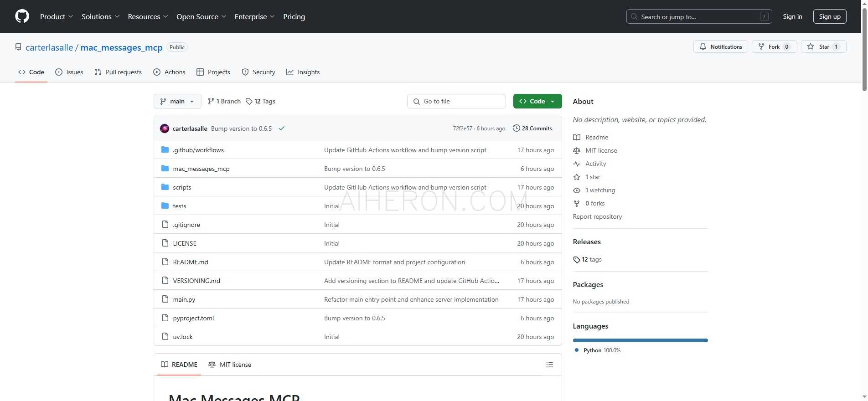
Task: Switch to the Projects tab
Action: coord(213,72)
